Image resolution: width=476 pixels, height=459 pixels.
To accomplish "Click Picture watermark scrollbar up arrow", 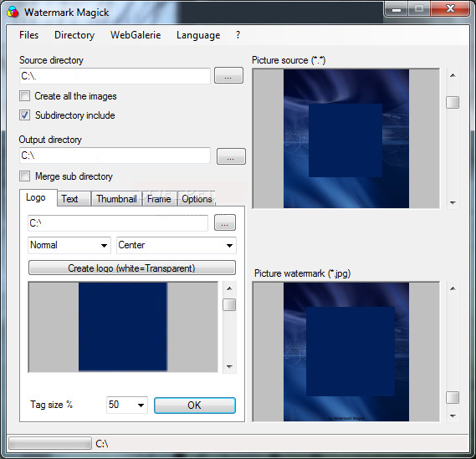I will (453, 288).
